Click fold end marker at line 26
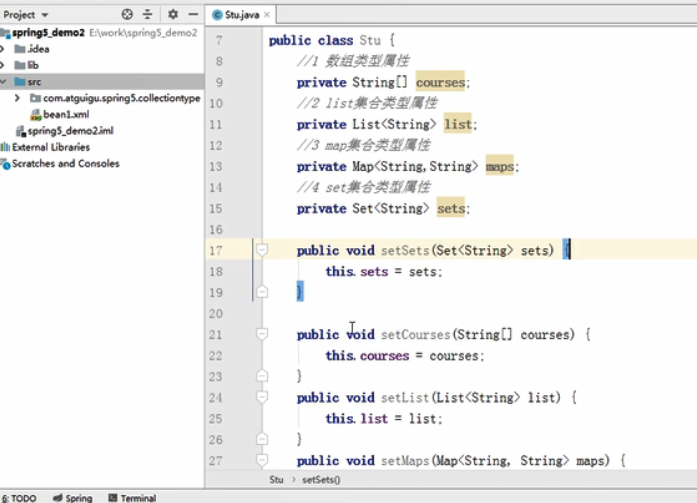 [x=262, y=439]
